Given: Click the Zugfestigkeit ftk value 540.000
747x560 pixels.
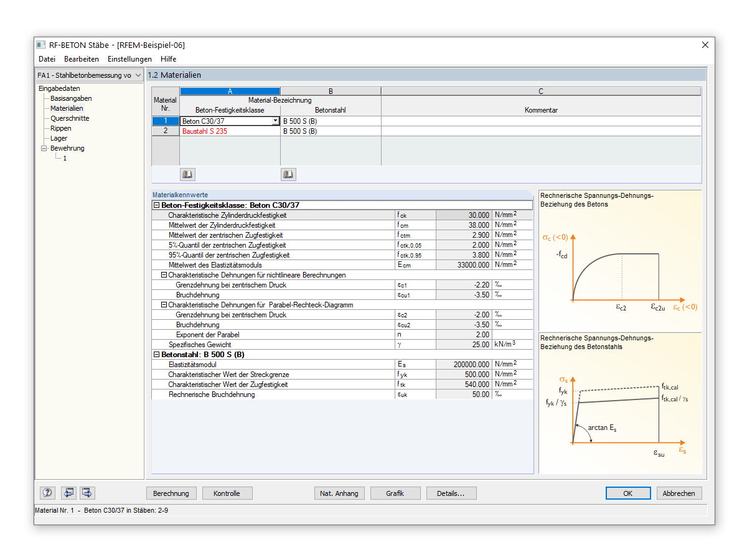Looking at the screenshot, I should tap(464, 384).
